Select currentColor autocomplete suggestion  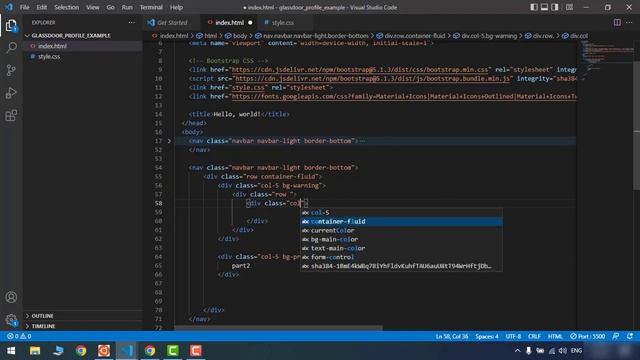tap(402, 231)
